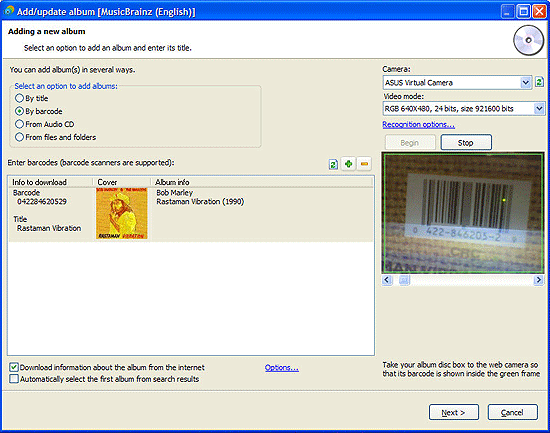The image size is (550, 433).
Task: Click the Begin button
Action: pos(410,143)
